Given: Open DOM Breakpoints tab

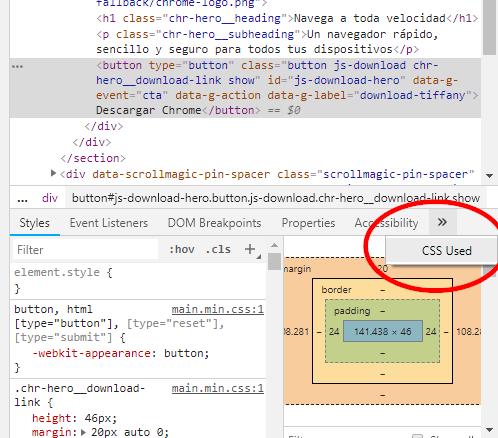Looking at the screenshot, I should pyautogui.click(x=214, y=223).
